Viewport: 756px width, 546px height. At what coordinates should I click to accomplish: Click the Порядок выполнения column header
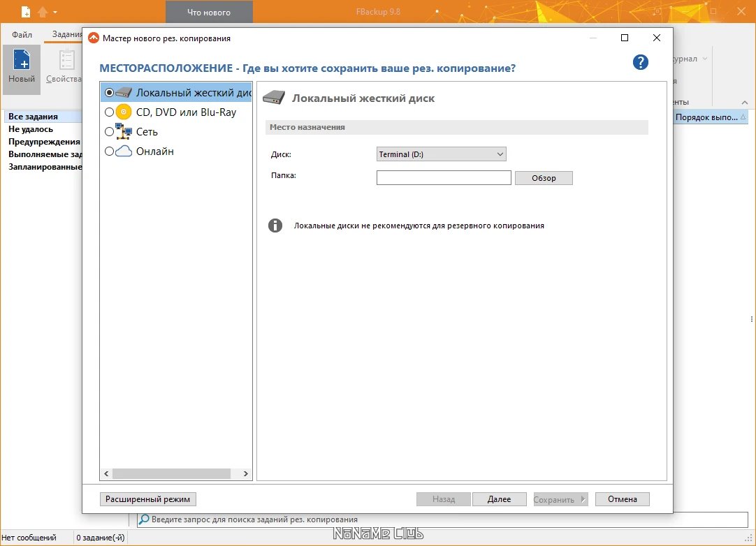click(x=710, y=117)
